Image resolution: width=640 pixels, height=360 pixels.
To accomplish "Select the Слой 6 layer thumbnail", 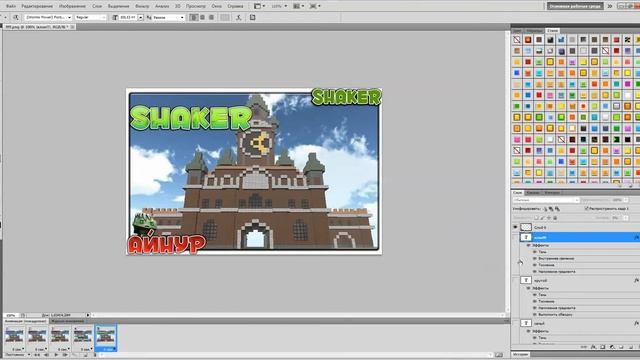I will pyautogui.click(x=526, y=227).
